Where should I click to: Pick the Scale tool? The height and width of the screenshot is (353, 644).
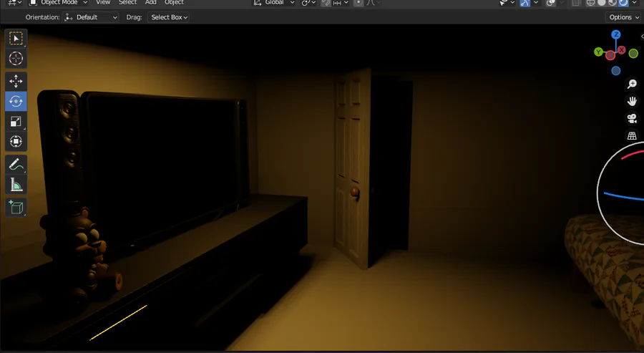tap(16, 122)
